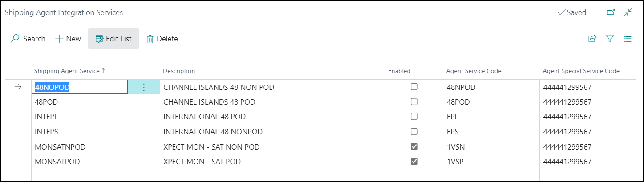Open the Share icon menu

click(592, 39)
